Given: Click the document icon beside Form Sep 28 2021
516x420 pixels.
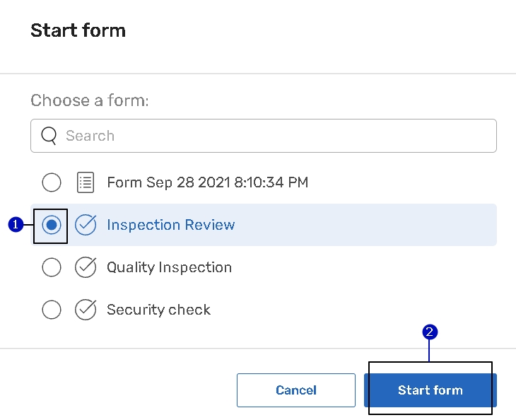Looking at the screenshot, I should (86, 182).
